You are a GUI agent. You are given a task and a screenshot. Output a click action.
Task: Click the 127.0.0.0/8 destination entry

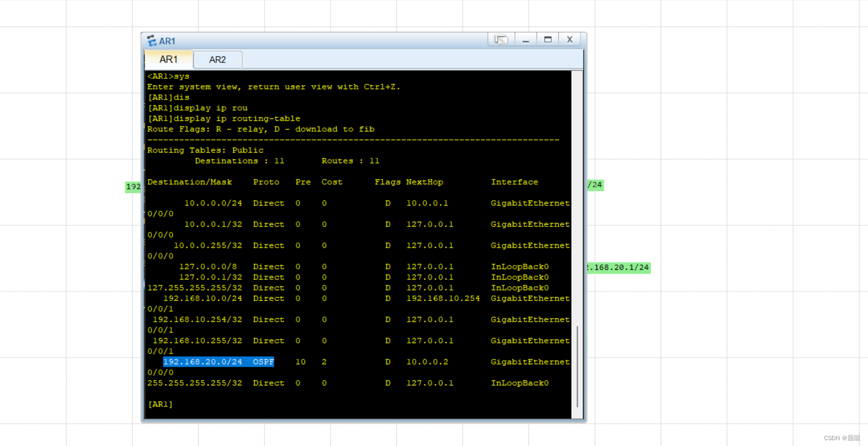(208, 267)
